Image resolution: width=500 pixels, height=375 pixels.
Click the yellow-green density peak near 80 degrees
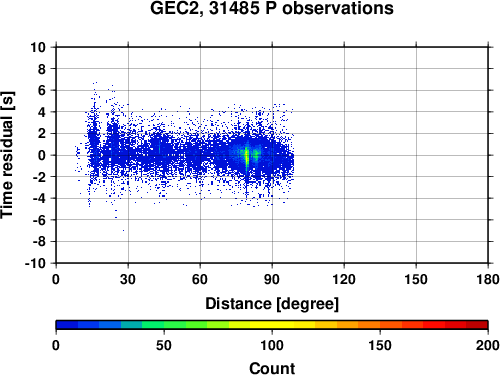[247, 157]
